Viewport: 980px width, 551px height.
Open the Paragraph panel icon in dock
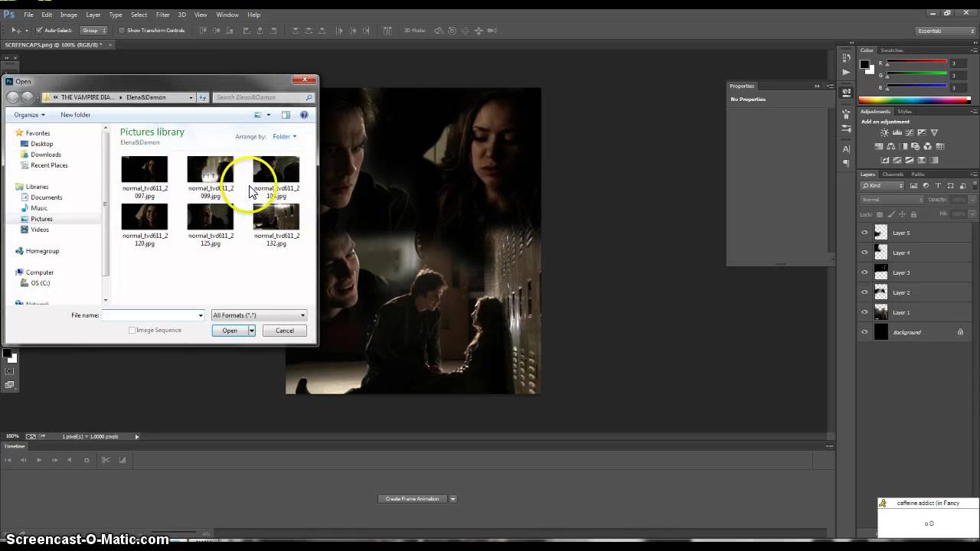click(846, 163)
